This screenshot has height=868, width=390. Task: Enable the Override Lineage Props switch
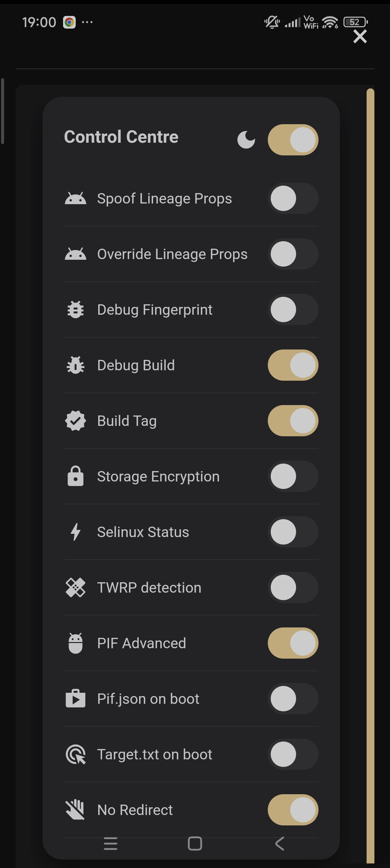tap(293, 254)
